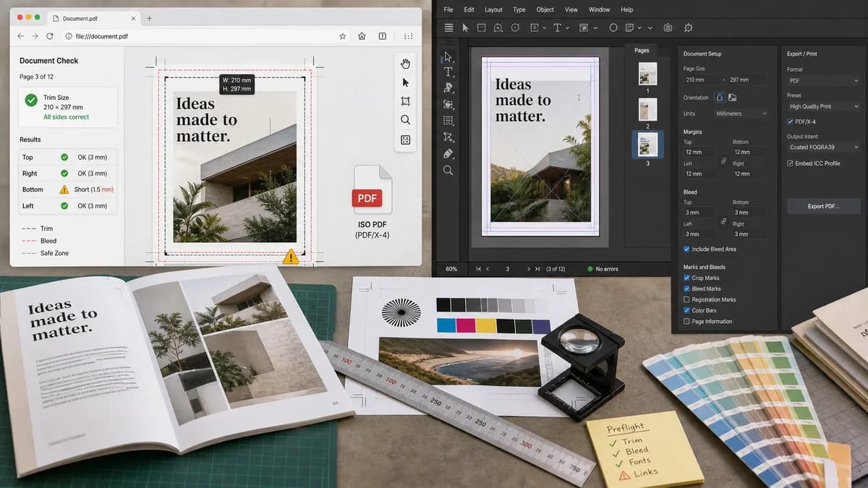Disable Bleed Marks checkbox
This screenshot has height=488, width=868.
(686, 288)
